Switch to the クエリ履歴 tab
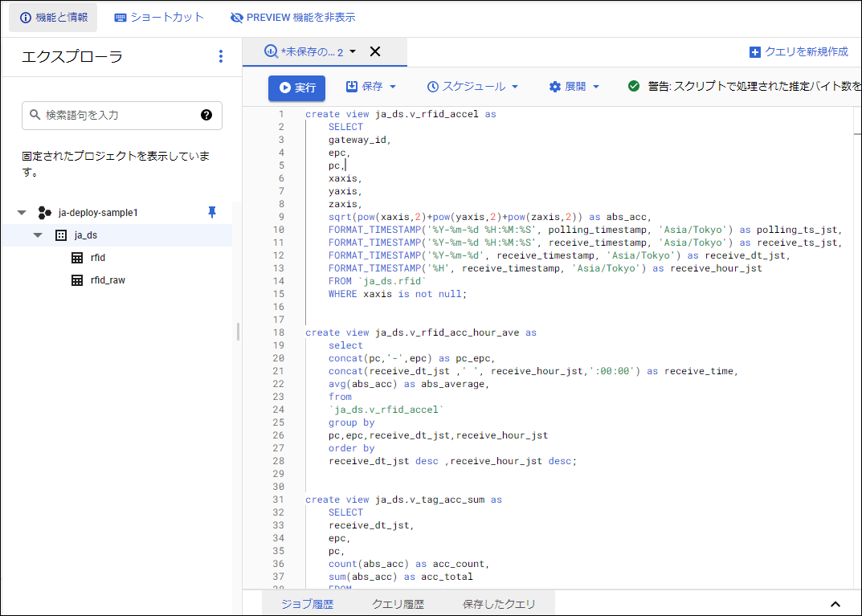The width and height of the screenshot is (862, 616). click(398, 604)
